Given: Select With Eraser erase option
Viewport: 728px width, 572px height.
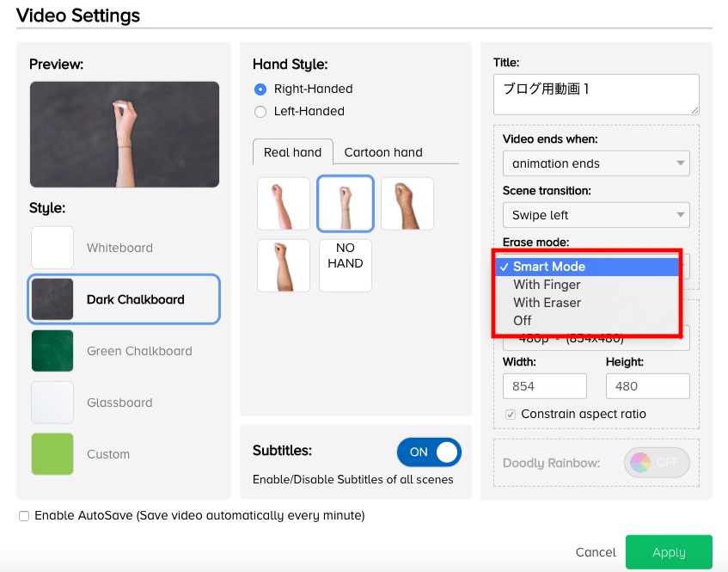Looking at the screenshot, I should point(587,303).
